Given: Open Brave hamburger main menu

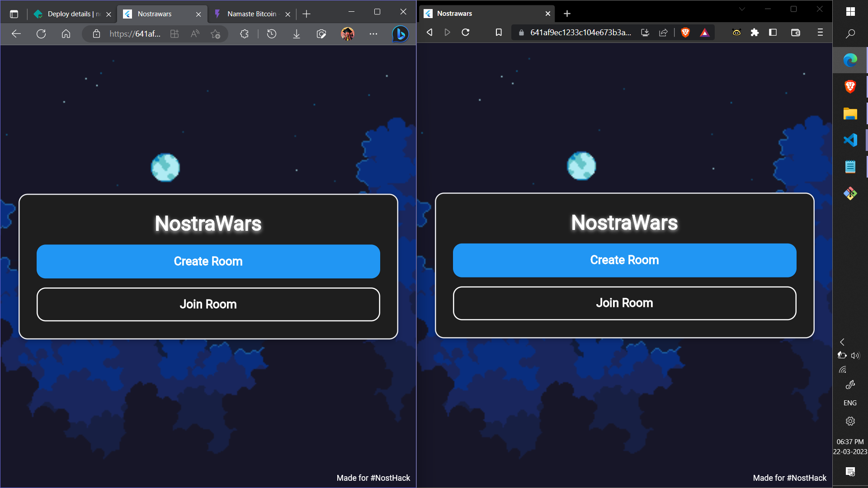Looking at the screenshot, I should click(820, 33).
